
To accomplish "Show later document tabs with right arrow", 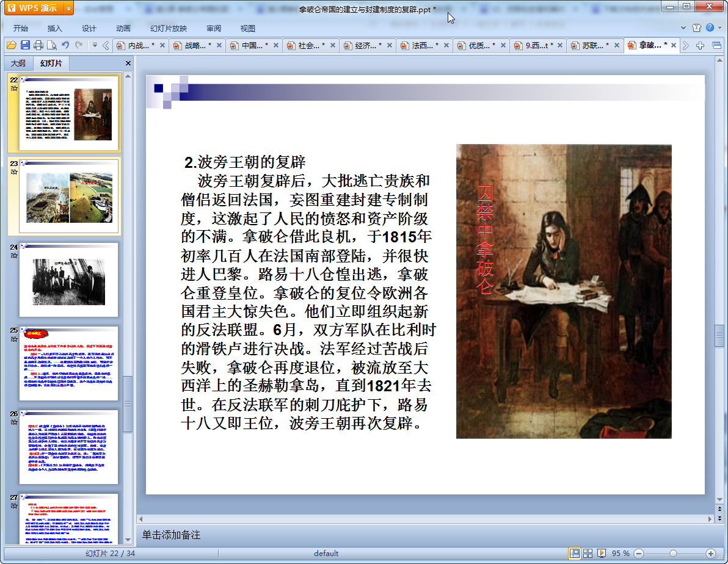I will pos(686,45).
